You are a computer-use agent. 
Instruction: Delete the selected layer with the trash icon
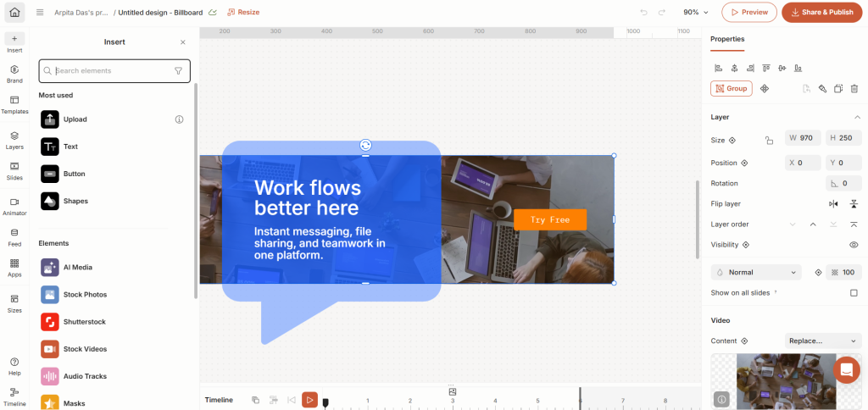point(854,88)
